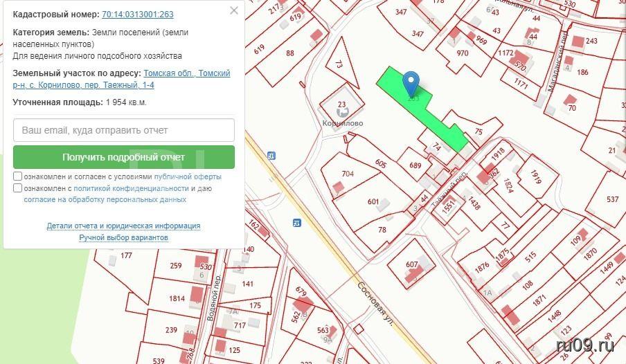Click the gray building marker in parcel 601
The width and height of the screenshot is (626, 364).
[x=384, y=204]
